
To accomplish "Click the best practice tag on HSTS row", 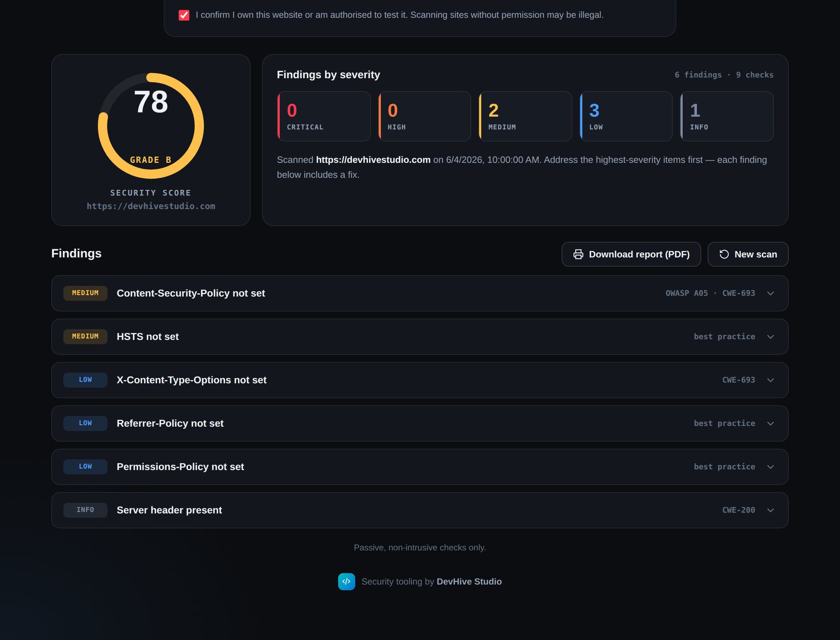I will tap(724, 337).
